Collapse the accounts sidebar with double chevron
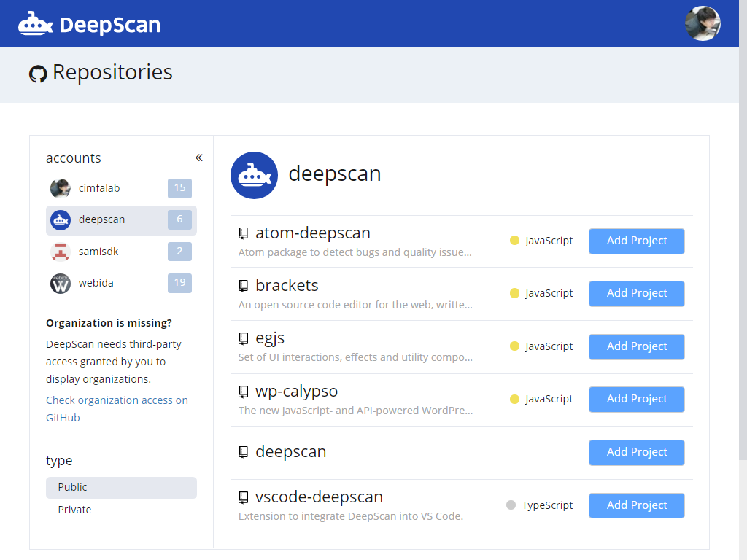Viewport: 747px width, 560px height. [x=198, y=157]
